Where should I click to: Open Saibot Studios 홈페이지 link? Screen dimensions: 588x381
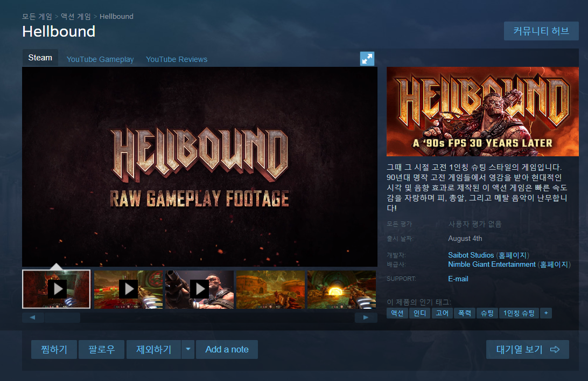513,255
